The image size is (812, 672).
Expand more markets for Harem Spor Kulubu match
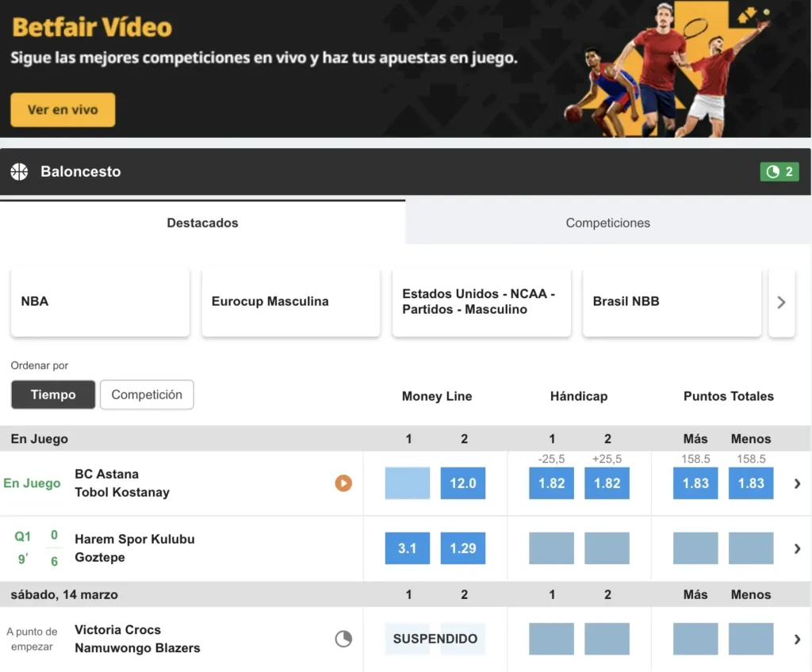798,549
